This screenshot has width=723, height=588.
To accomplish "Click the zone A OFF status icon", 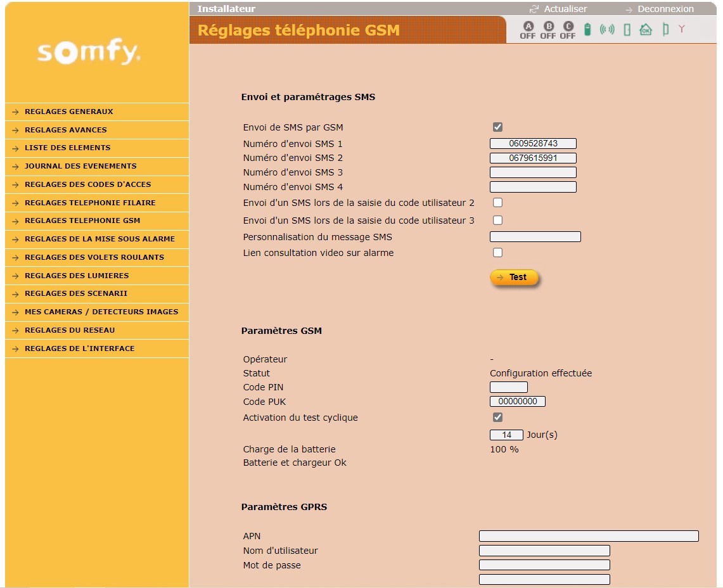I will (x=528, y=30).
